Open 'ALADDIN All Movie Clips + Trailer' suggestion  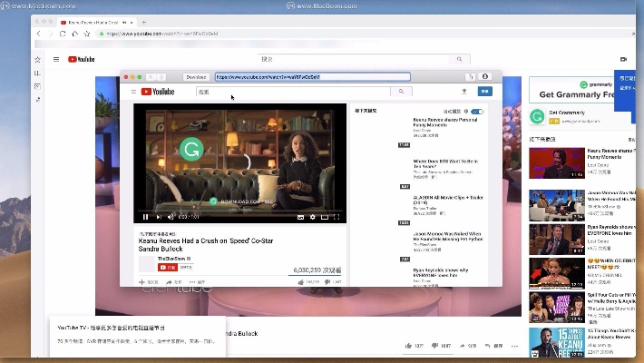[448, 200]
